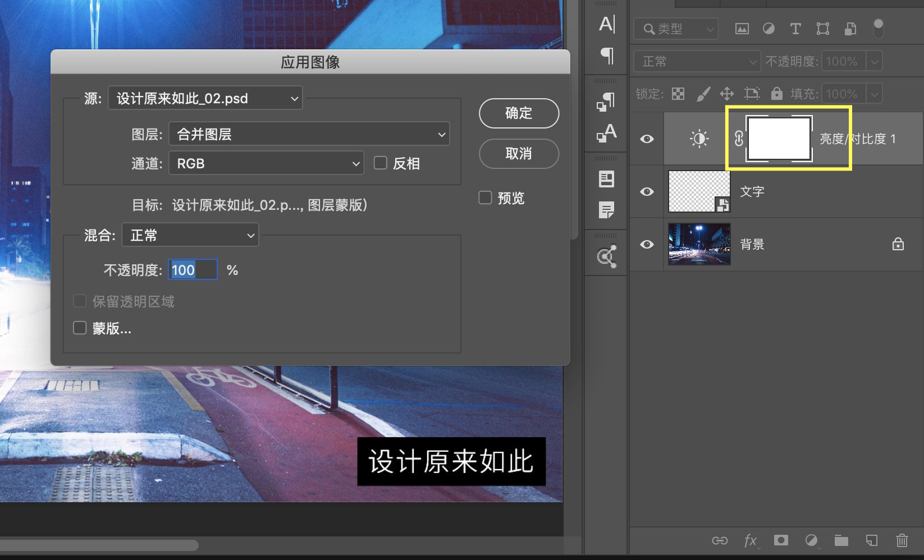924x560 pixels.
Task: Hide the 文字 layer
Action: coord(647,191)
